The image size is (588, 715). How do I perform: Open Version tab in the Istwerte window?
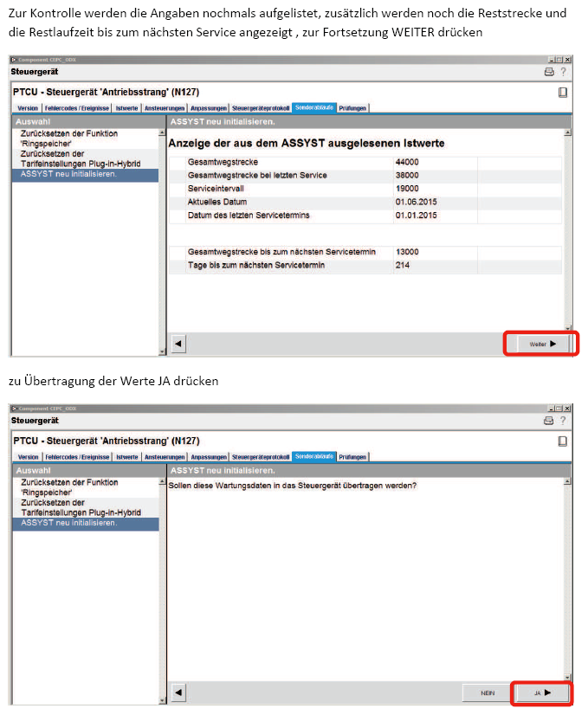(28, 108)
